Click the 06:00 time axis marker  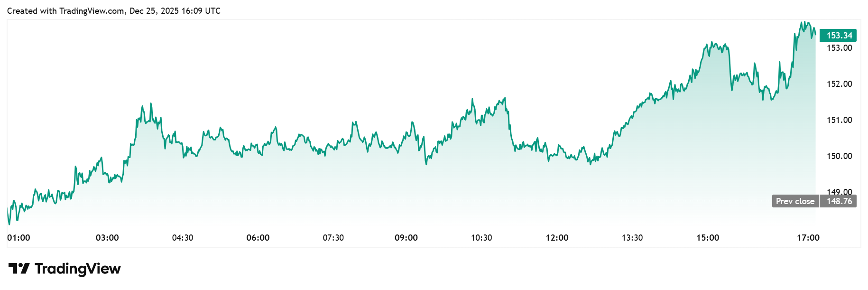[x=258, y=238]
